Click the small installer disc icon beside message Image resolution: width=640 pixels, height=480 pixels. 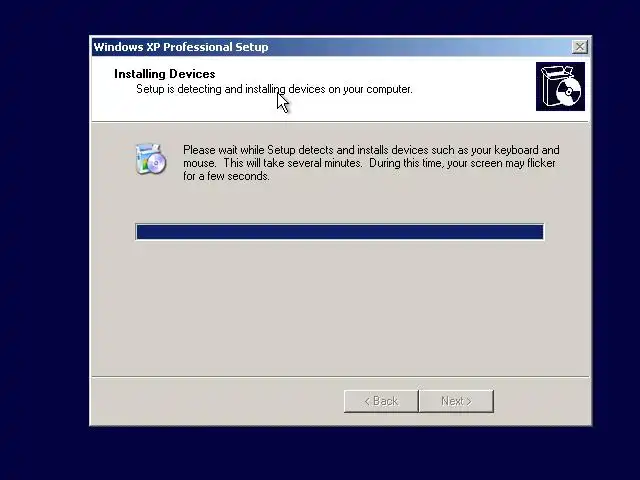(151, 159)
